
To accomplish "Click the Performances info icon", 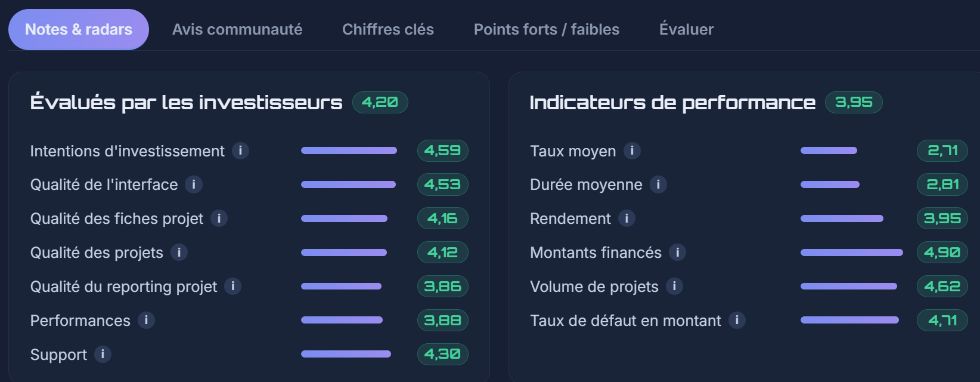I will tap(146, 321).
